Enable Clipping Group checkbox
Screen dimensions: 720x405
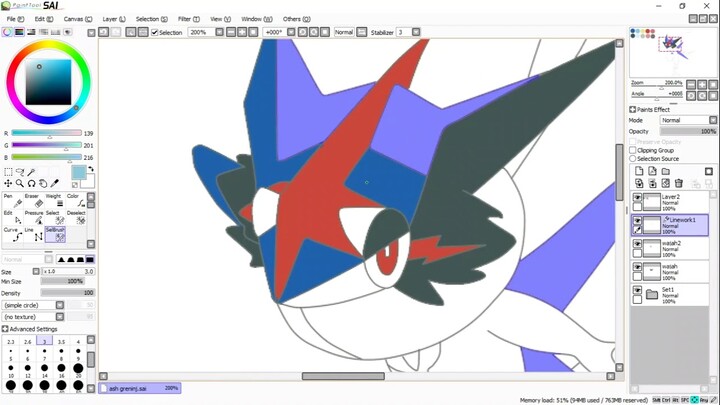(633, 150)
